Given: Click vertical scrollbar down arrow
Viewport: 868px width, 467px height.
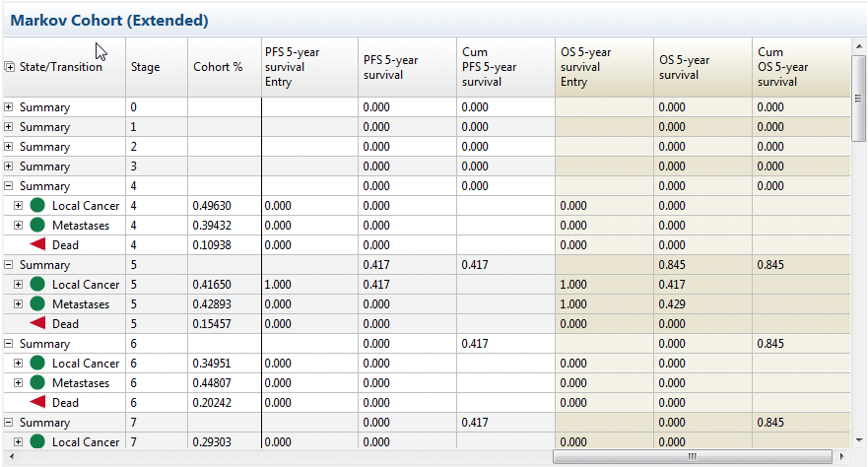Looking at the screenshot, I should 858,441.
